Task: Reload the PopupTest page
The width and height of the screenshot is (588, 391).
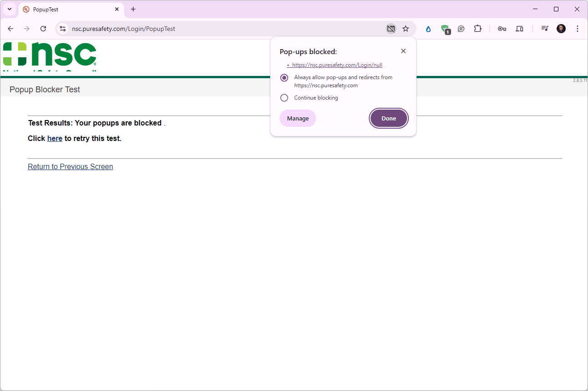Action: point(43,29)
